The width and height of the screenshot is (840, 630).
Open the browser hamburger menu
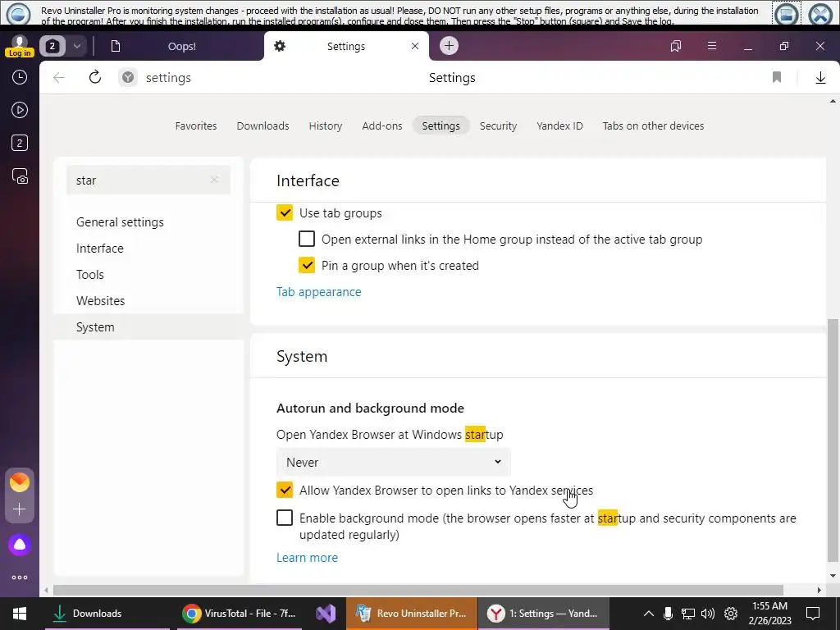711,46
